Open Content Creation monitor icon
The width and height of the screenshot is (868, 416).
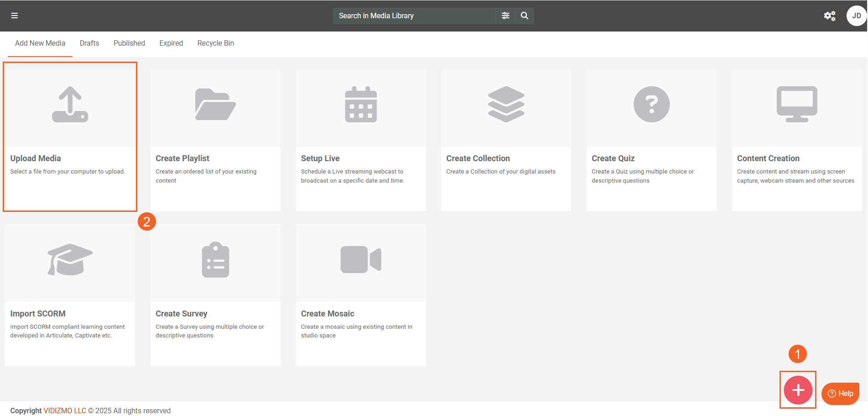pyautogui.click(x=797, y=105)
